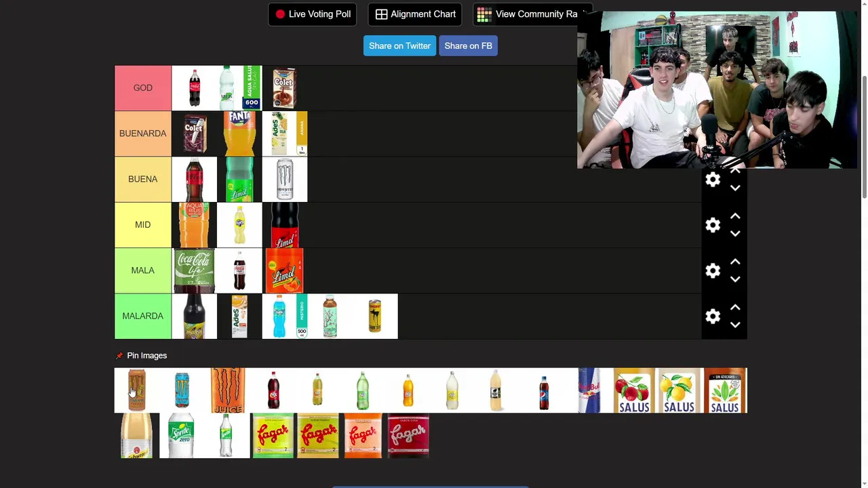Select the Colet chocolate carton in GOD tier
868x488 pixels.
pos(285,88)
